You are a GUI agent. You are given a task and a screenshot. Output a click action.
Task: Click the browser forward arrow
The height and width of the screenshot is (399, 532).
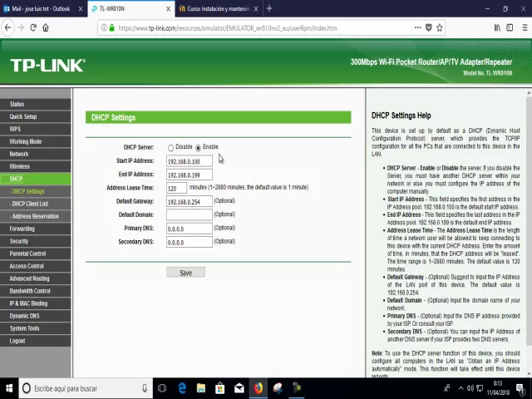tap(21, 27)
